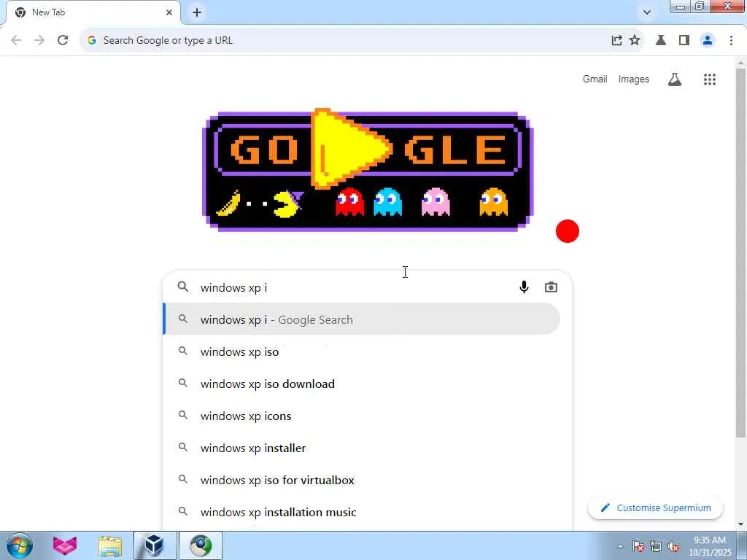
Task: Click the browser back arrow
Action: point(16,41)
